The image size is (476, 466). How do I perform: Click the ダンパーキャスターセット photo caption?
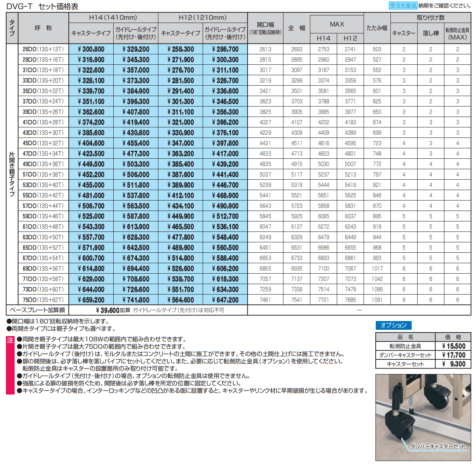tap(438, 446)
